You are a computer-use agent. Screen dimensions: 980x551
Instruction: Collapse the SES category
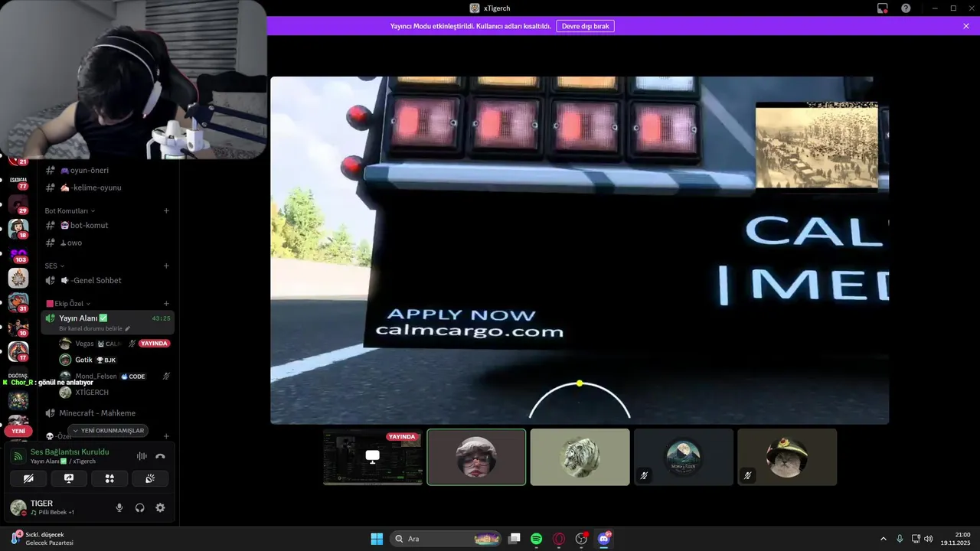54,266
